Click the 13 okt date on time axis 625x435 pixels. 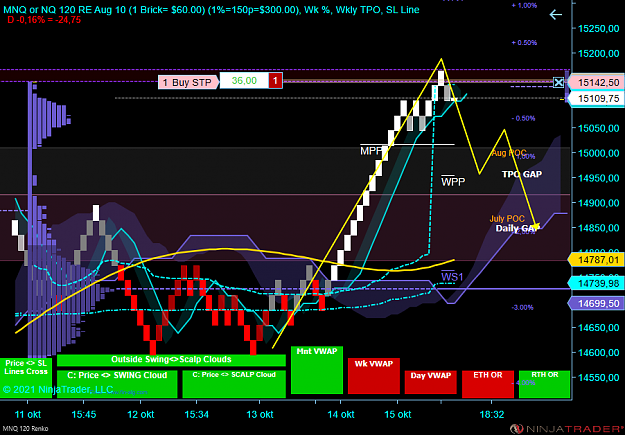coord(260,414)
